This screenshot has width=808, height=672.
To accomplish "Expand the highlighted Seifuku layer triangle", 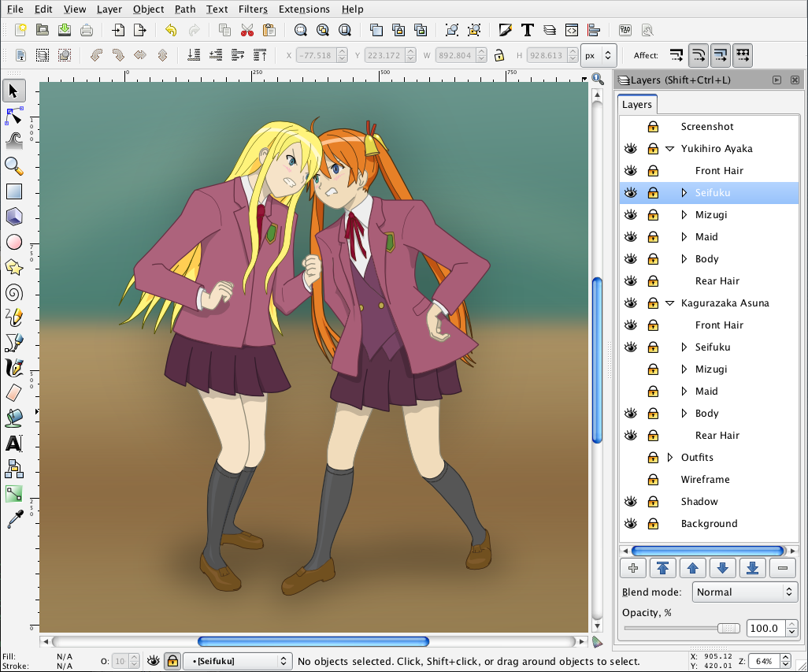I will point(684,193).
